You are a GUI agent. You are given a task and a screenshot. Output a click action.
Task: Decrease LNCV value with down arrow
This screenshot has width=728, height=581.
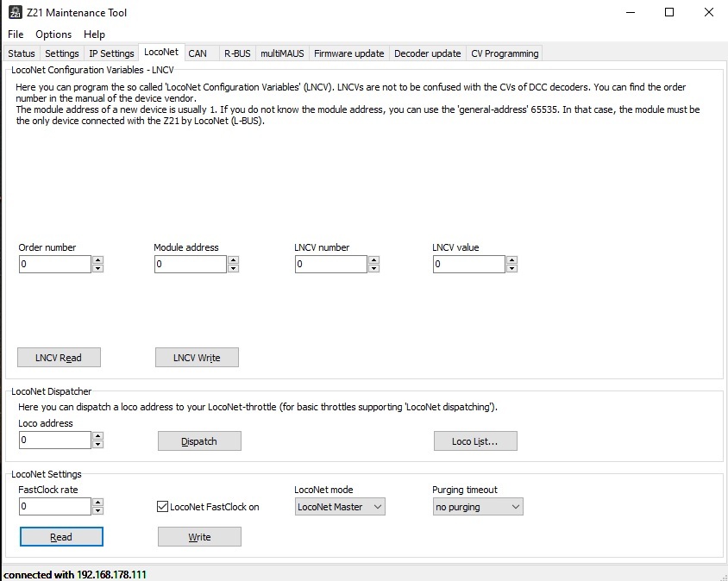click(511, 268)
